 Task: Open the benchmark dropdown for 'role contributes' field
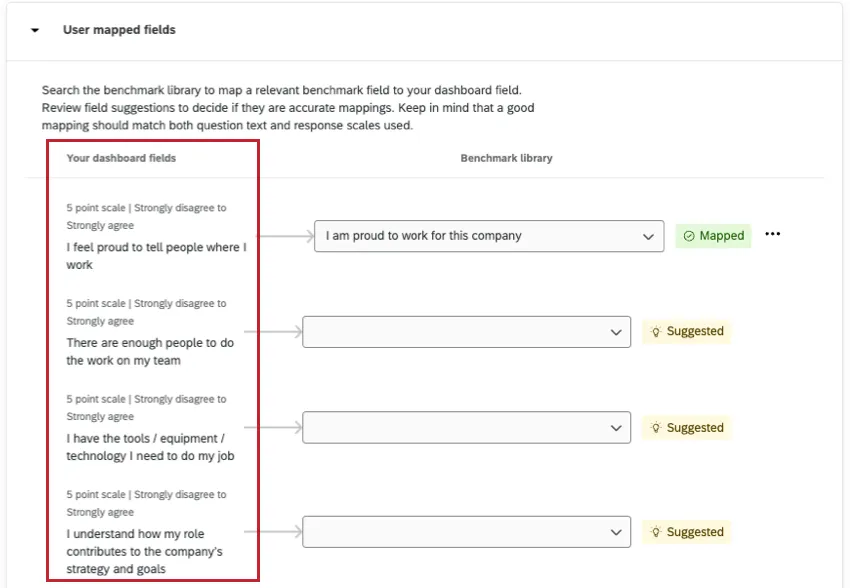465,531
